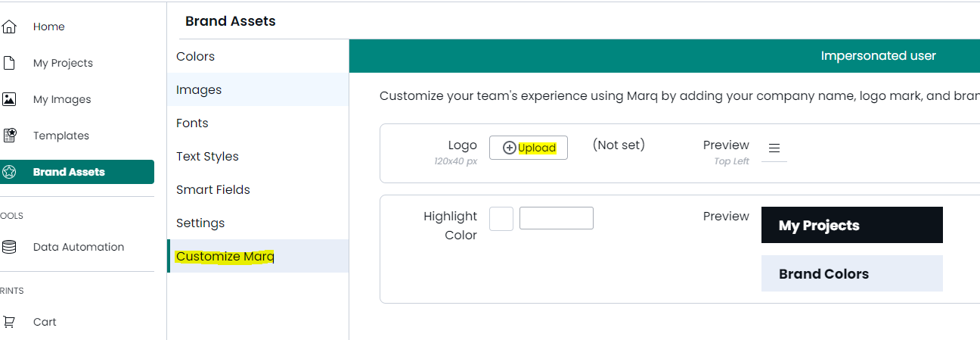Click the Highlight Color swatch box
This screenshot has width=980, height=340.
501,219
